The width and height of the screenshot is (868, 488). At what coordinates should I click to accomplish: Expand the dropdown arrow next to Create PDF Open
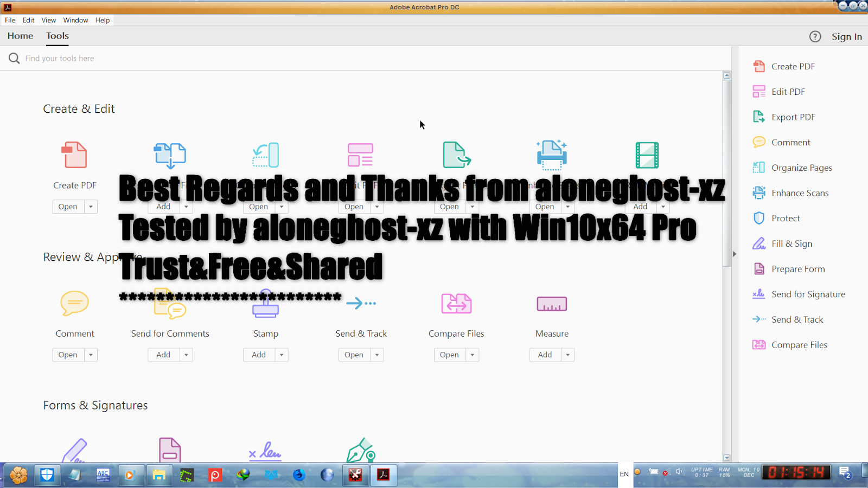[91, 207]
